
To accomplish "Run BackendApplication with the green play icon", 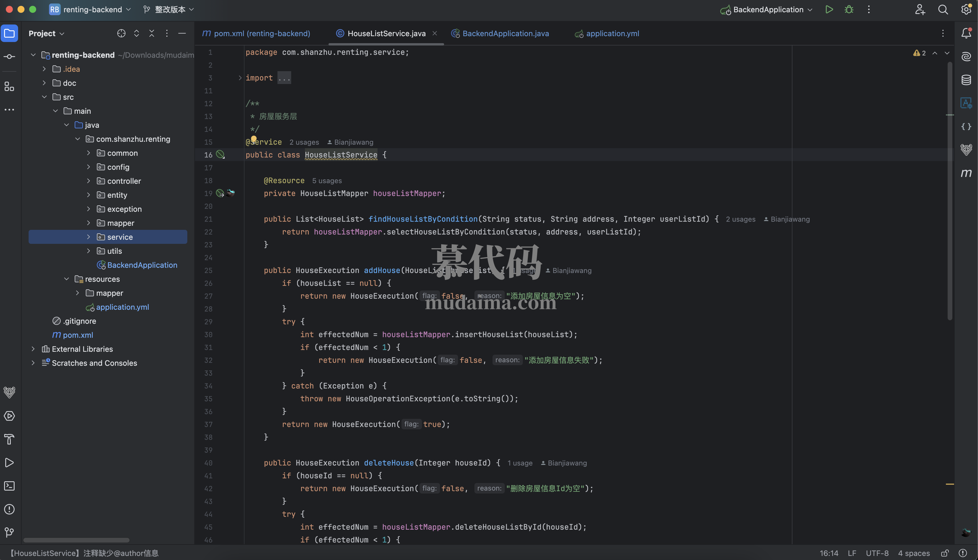I will pyautogui.click(x=829, y=10).
